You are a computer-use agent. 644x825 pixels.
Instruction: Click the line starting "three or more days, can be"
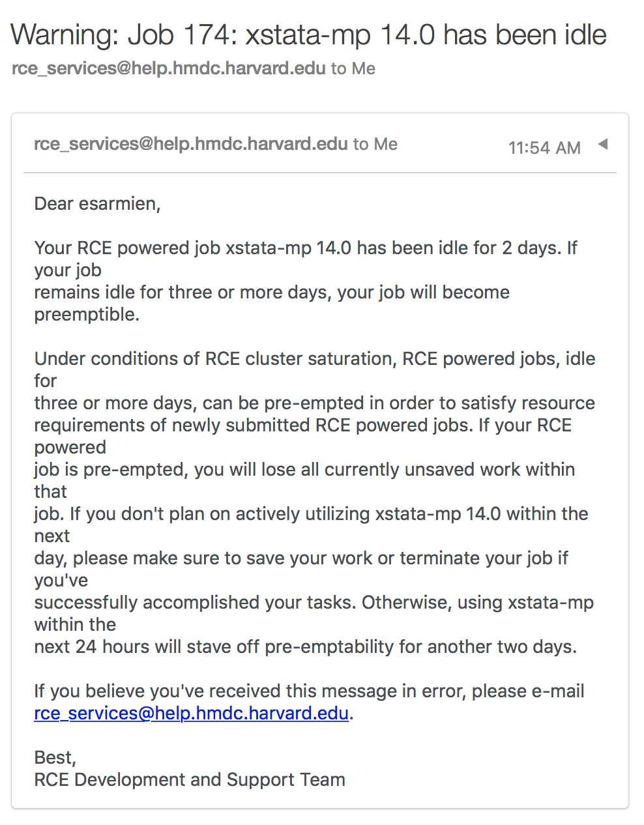(x=315, y=403)
